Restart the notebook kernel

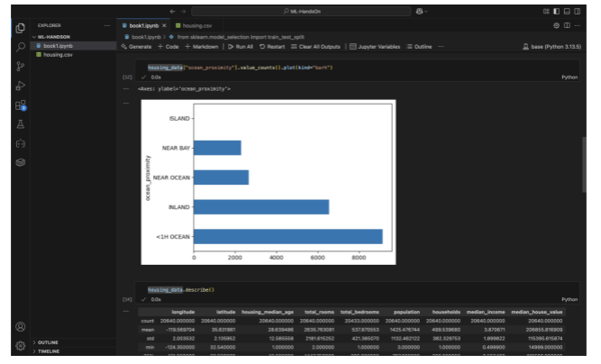click(x=272, y=47)
